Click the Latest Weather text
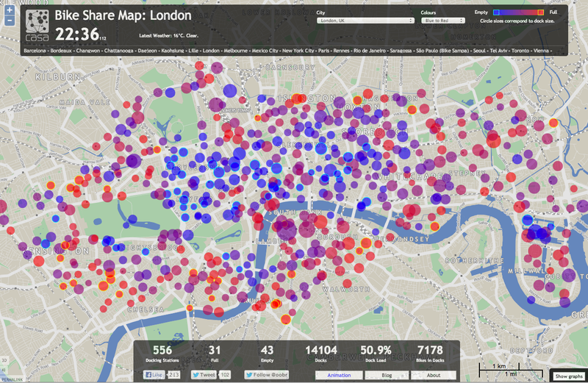 point(169,36)
